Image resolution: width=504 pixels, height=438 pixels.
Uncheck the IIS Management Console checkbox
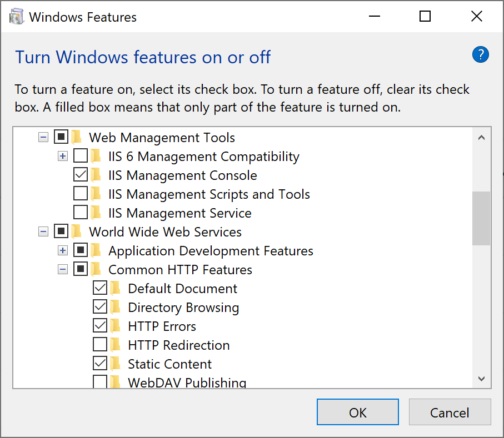81,175
